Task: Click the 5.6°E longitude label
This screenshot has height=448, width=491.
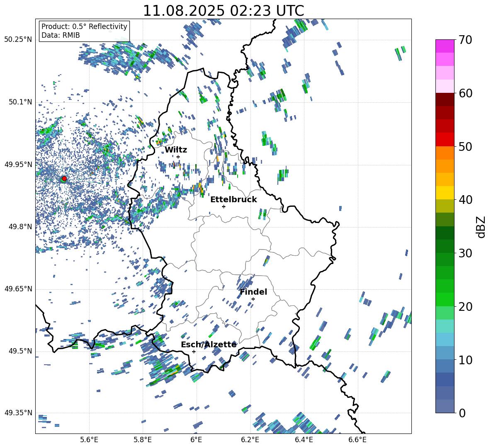Action: tap(89, 440)
